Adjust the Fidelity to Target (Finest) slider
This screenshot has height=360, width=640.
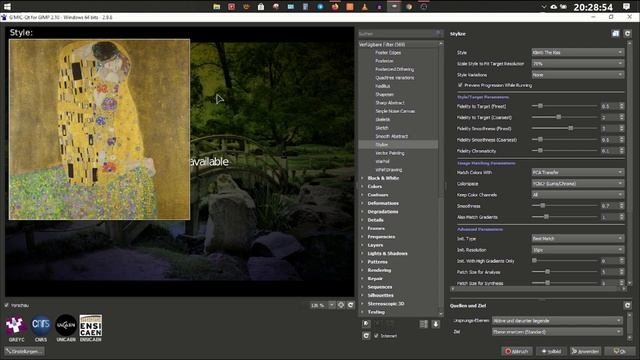(564, 106)
